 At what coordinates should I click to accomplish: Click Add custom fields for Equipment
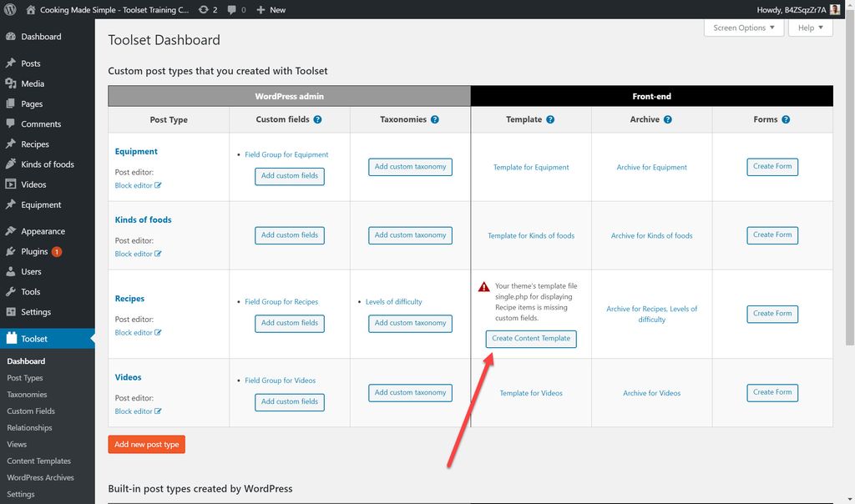[290, 176]
